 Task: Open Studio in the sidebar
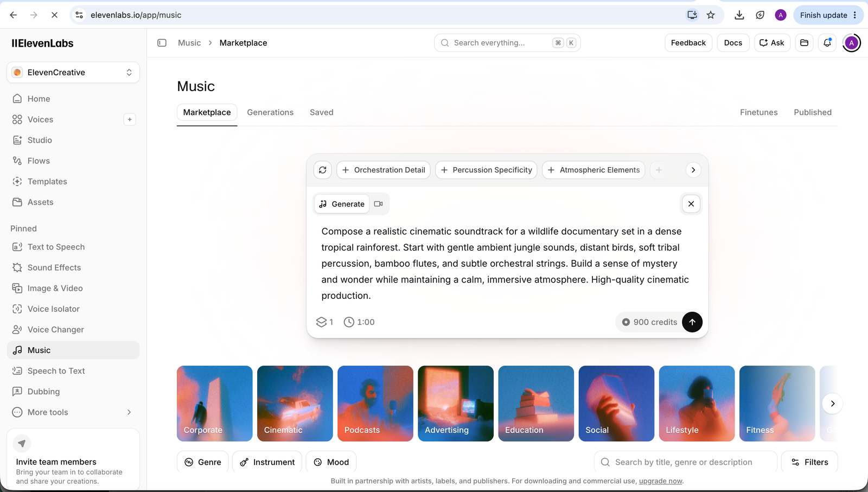[x=73, y=140]
